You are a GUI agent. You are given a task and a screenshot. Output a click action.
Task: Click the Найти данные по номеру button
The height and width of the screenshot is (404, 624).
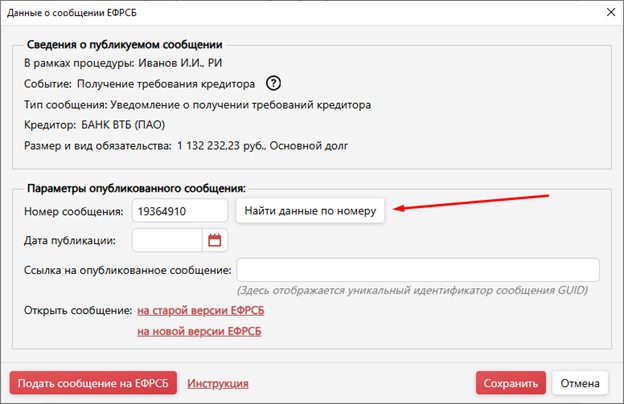(310, 211)
